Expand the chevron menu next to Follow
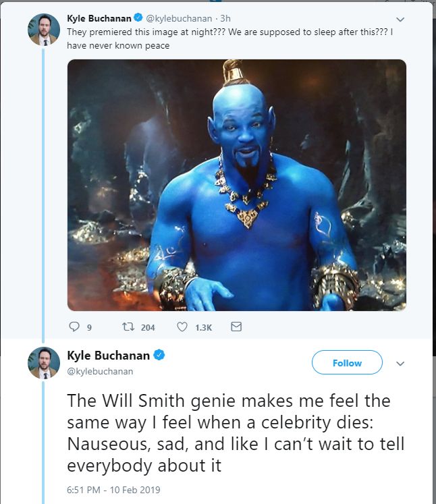Image resolution: width=436 pixels, height=504 pixels. pyautogui.click(x=400, y=363)
